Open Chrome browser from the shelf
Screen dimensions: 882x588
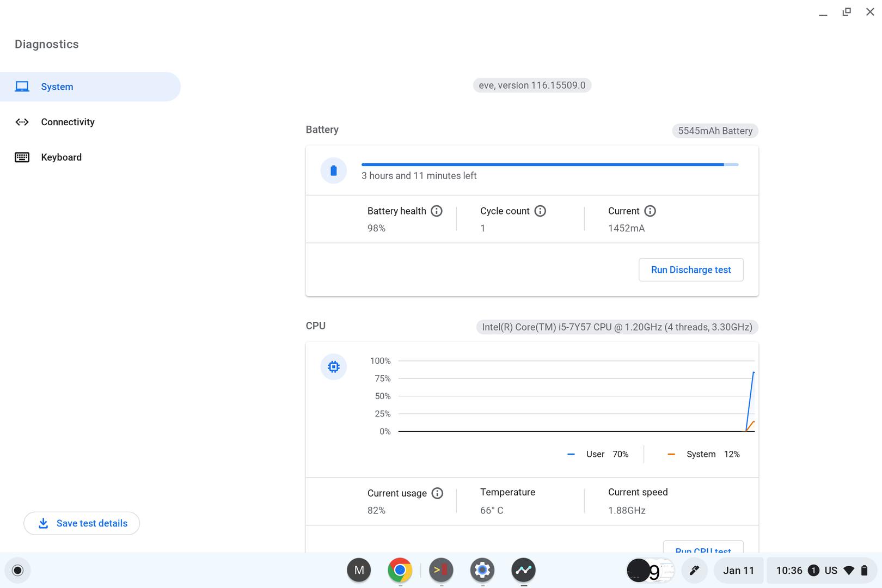click(x=400, y=570)
